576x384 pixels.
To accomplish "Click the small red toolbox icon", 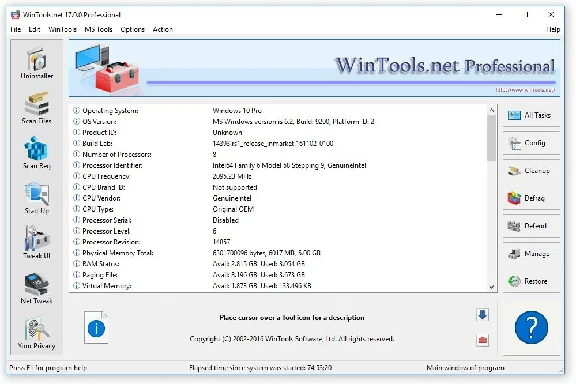I will [482, 340].
